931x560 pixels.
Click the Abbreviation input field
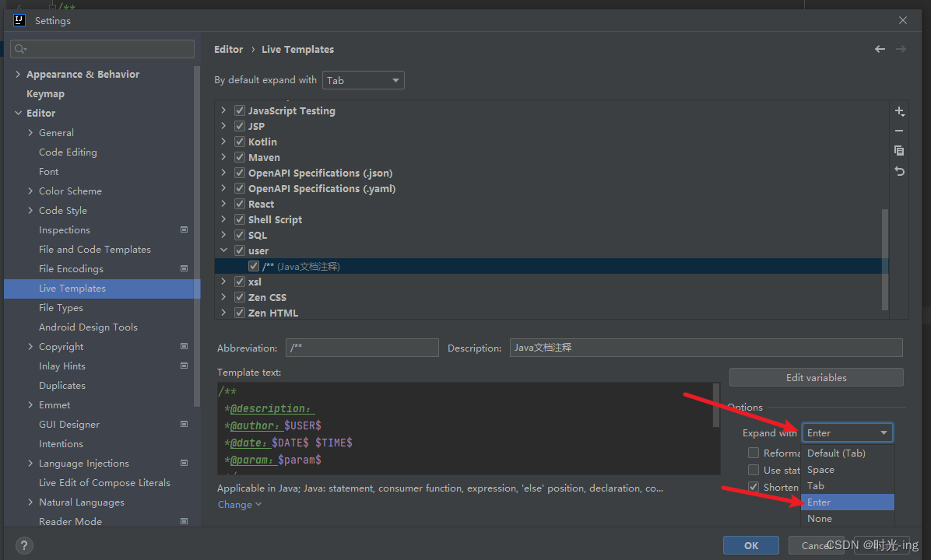coord(361,348)
